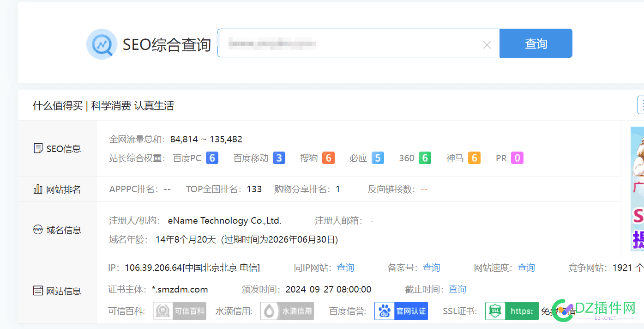Open 同IP网站 查询 link
Viewport: 644px width, 329px height.
pos(345,268)
